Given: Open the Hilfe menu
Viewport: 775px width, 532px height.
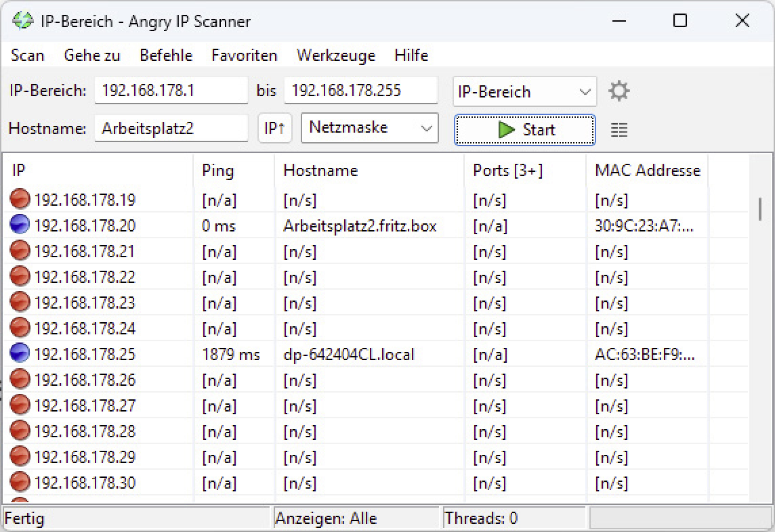Looking at the screenshot, I should pos(411,56).
